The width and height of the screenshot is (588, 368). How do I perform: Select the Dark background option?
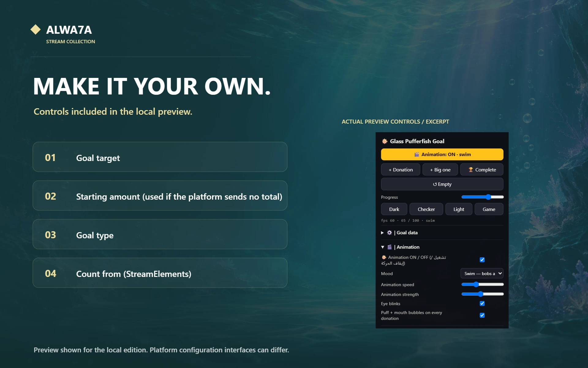[394, 209]
